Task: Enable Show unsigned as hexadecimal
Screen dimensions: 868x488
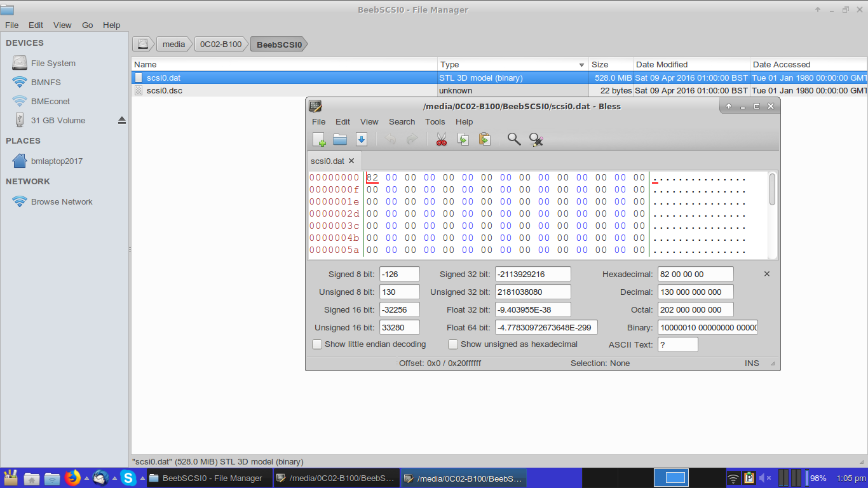Action: pyautogui.click(x=453, y=344)
